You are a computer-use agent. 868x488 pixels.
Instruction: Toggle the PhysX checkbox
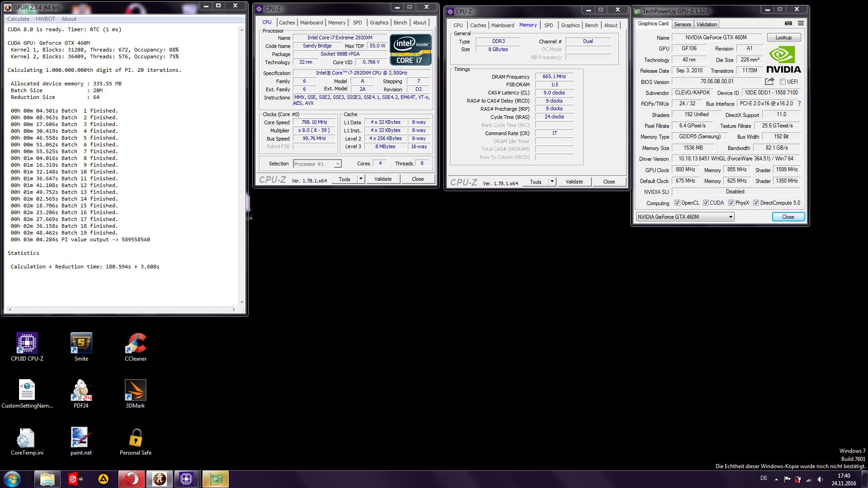click(x=731, y=203)
